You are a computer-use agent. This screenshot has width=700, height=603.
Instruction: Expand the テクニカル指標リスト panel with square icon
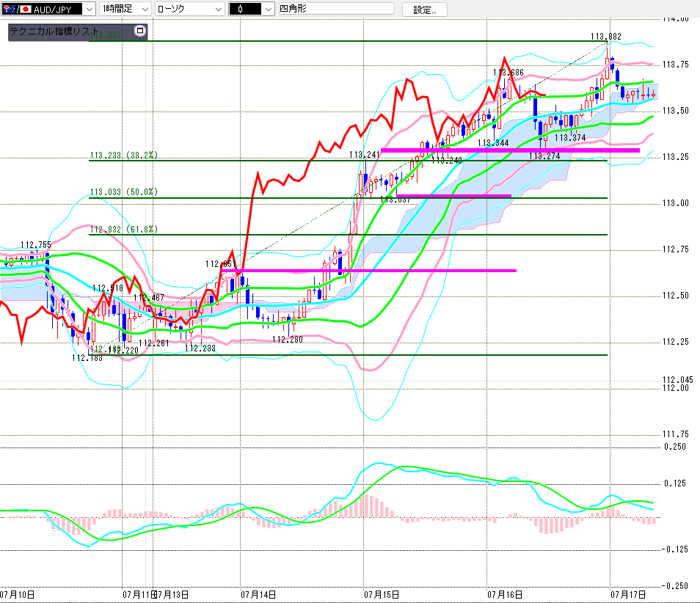coord(140,31)
